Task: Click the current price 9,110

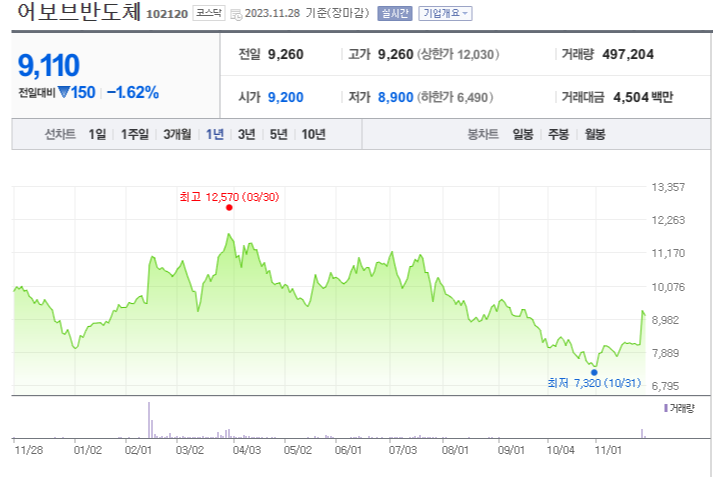Action: pos(49,65)
